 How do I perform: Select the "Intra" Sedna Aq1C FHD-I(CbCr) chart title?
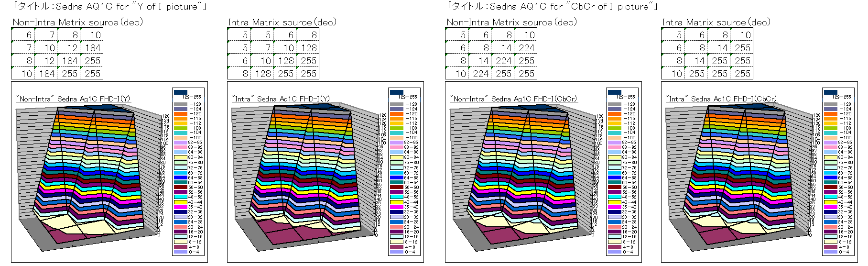pyautogui.click(x=721, y=99)
